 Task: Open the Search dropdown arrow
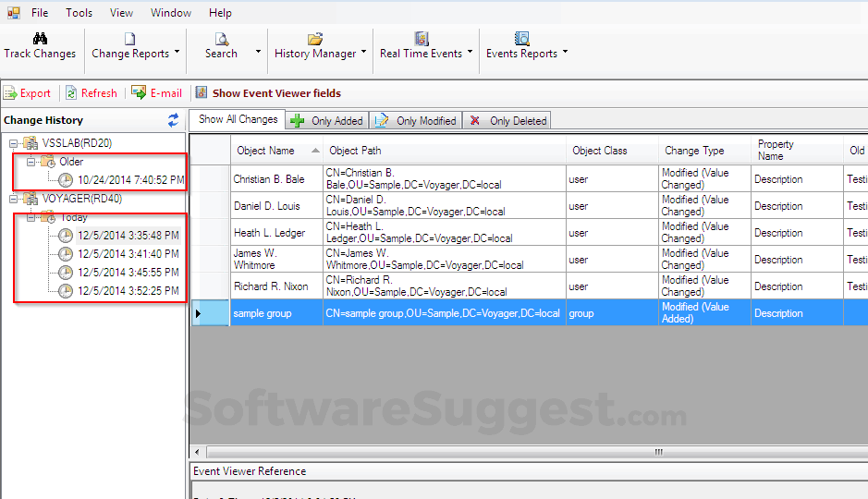(258, 52)
